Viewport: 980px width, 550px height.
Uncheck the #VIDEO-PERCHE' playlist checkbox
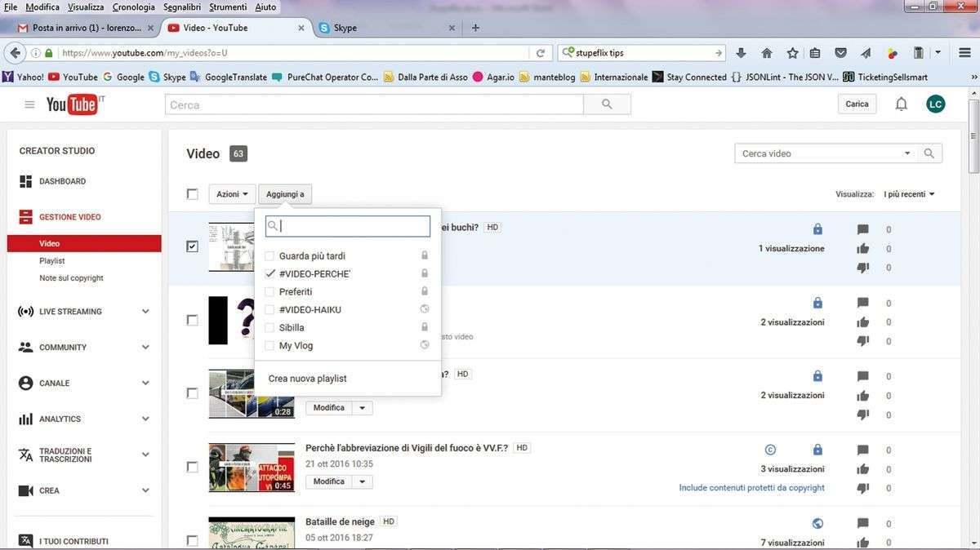[x=270, y=274]
